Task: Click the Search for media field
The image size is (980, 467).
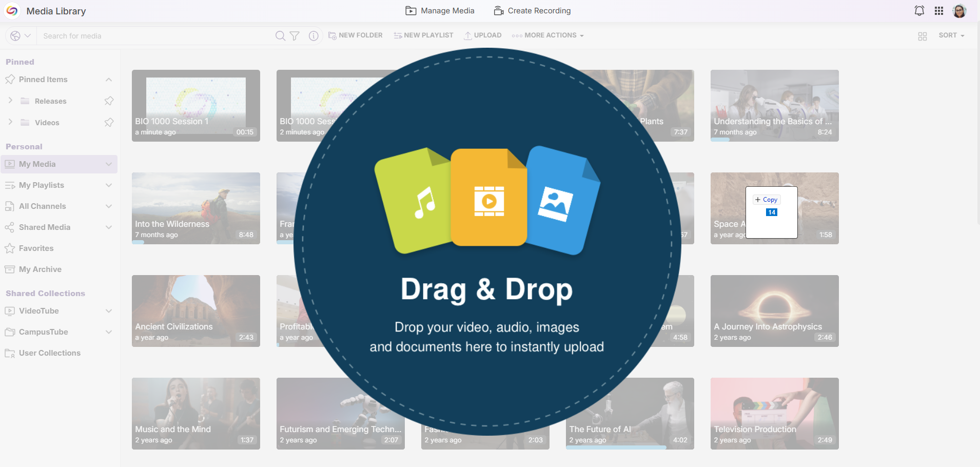Action: pos(156,36)
